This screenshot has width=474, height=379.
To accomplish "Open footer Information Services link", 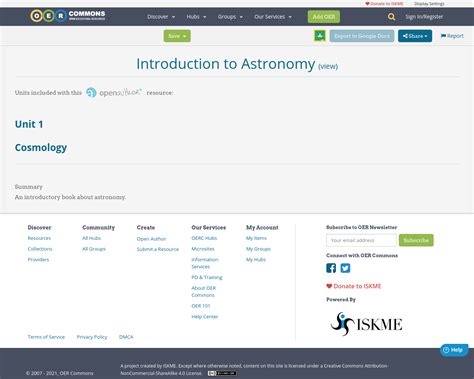I will (x=205, y=263).
